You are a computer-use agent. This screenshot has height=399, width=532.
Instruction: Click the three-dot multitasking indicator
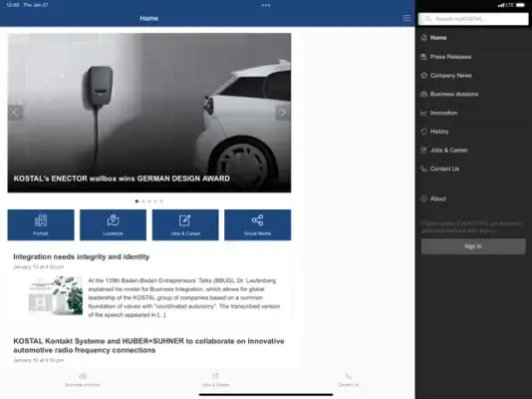coord(266,5)
